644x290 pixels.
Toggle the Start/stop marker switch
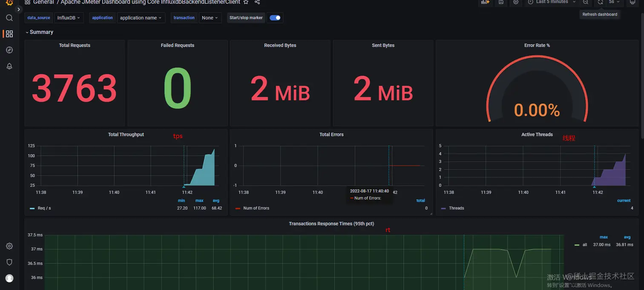(x=275, y=18)
